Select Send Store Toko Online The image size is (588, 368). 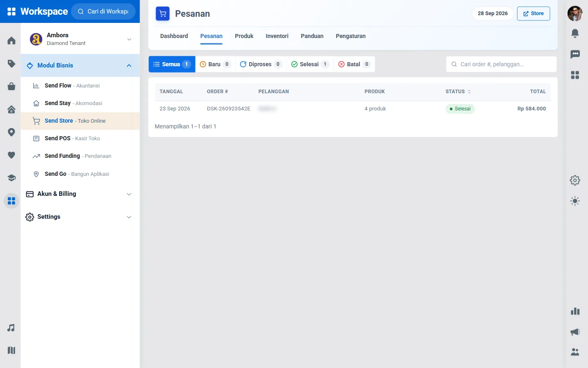80,121
